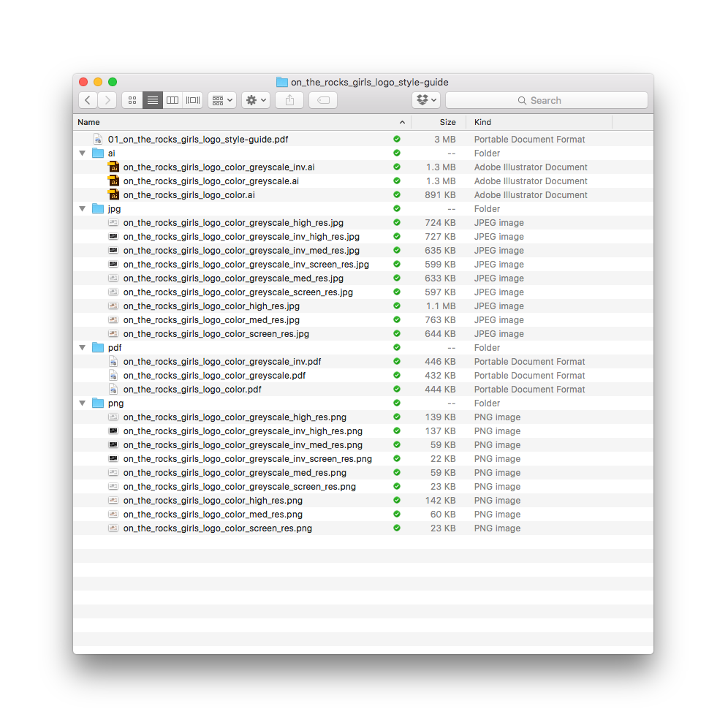The width and height of the screenshot is (728, 728).
Task: Open the item arrangement dropdown
Action: point(222,100)
